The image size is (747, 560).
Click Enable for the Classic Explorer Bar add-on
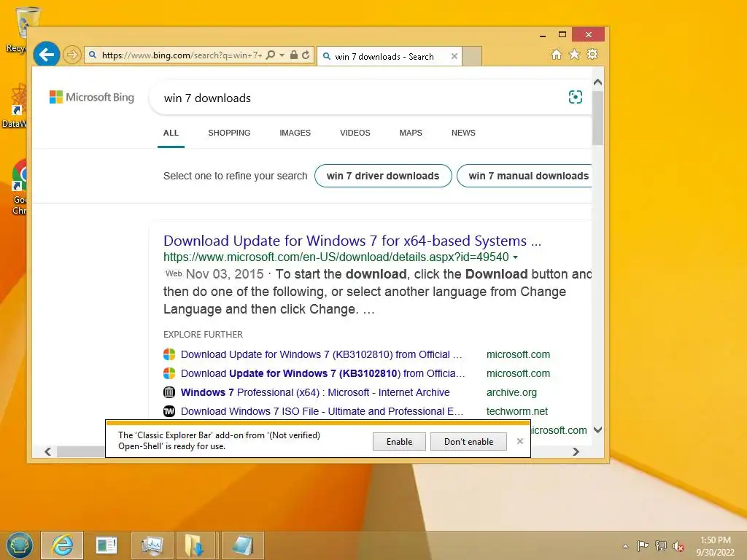click(x=399, y=441)
